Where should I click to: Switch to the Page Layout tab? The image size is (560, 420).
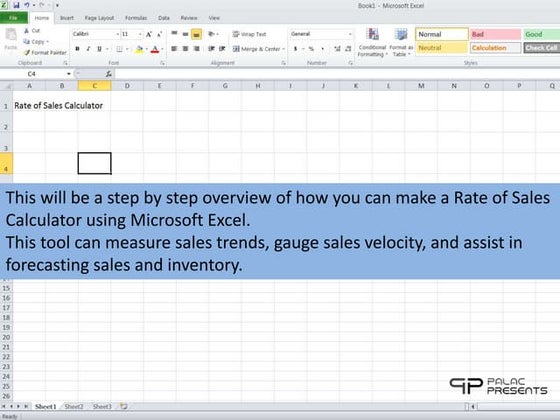click(x=99, y=18)
